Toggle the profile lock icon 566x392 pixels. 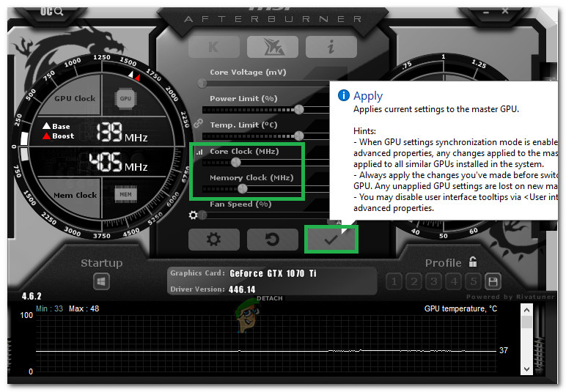coord(473,262)
